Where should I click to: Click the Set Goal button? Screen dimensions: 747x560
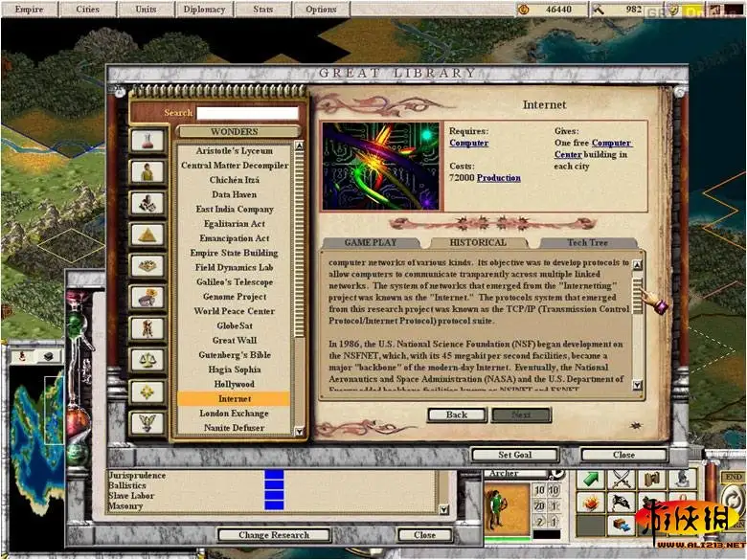click(x=514, y=455)
